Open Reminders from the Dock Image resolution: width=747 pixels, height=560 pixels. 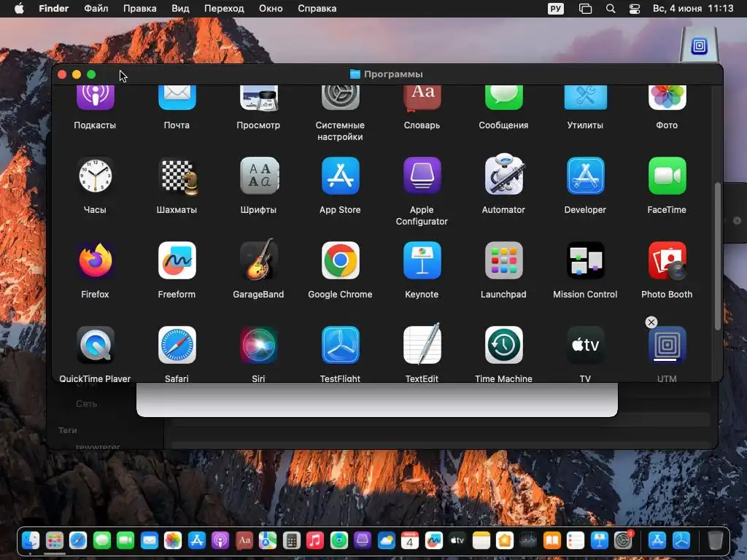point(576,540)
